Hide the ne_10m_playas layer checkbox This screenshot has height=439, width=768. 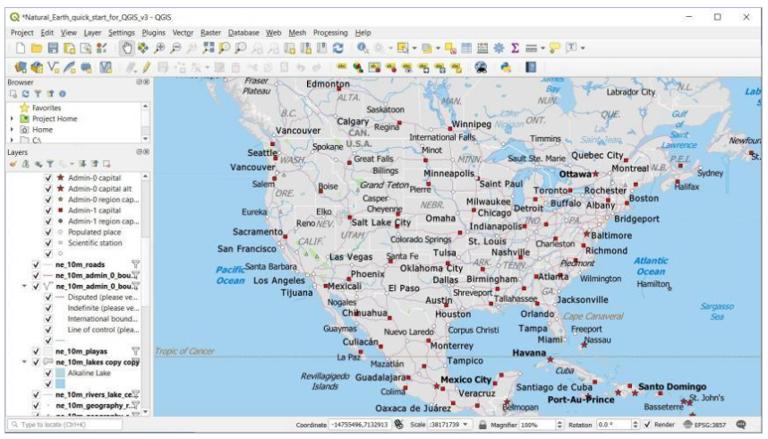pos(36,351)
